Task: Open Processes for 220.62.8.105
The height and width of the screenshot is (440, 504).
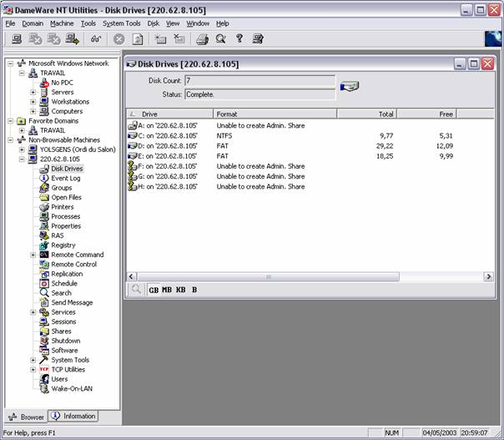Action: tap(66, 216)
